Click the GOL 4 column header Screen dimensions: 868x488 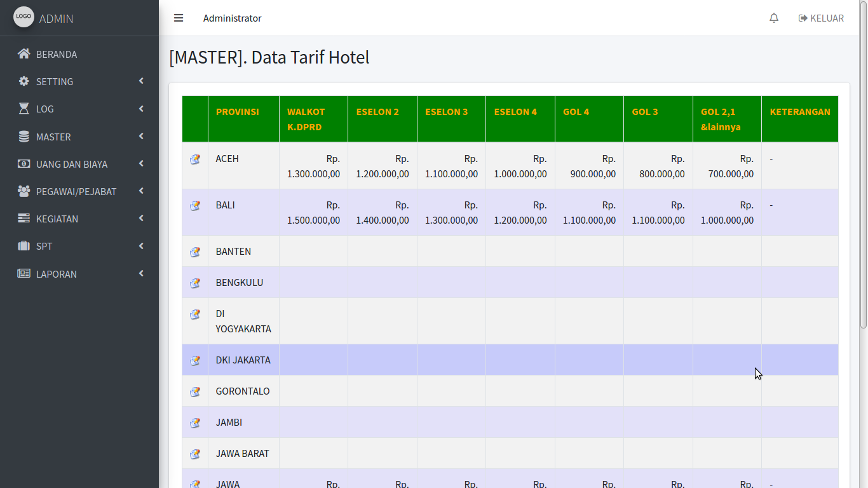pyautogui.click(x=590, y=119)
